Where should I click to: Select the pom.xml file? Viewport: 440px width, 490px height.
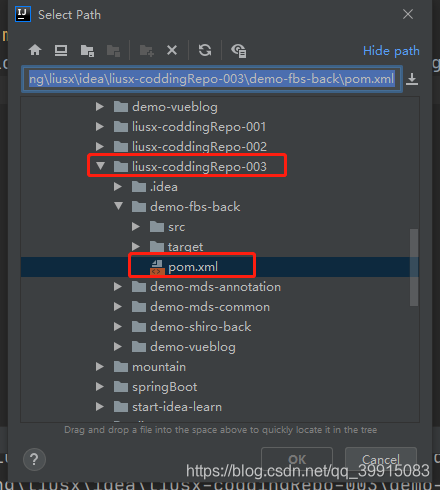pyautogui.click(x=193, y=267)
